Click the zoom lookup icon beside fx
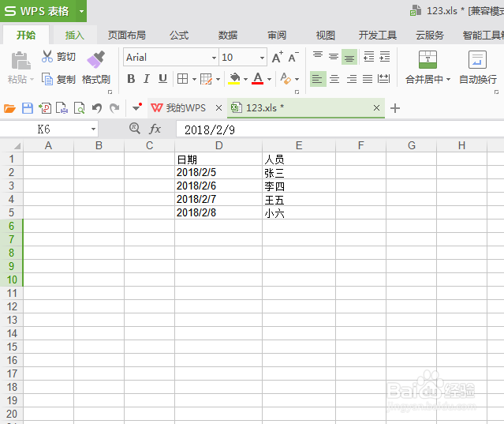Screen dimensions: 504x424 click(x=135, y=129)
